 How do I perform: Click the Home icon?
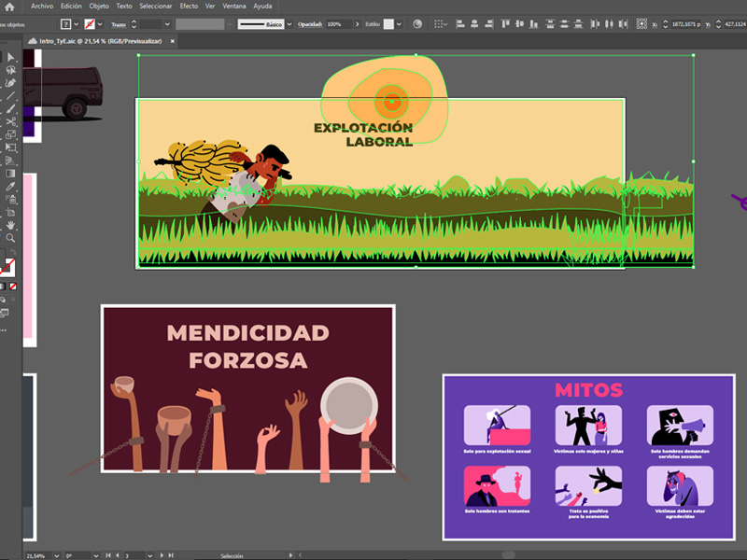tap(9, 7)
